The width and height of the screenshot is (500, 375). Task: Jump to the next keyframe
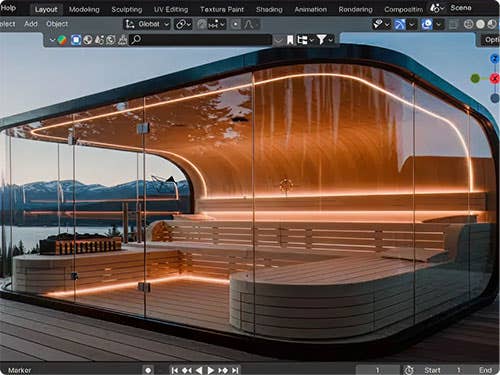(223, 370)
